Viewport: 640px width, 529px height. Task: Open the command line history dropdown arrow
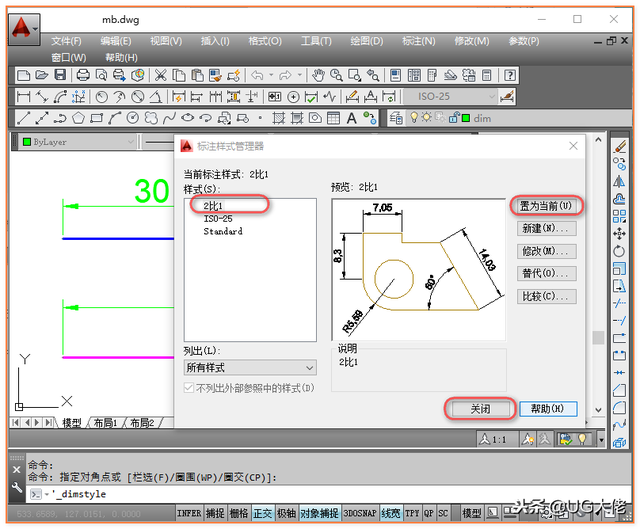click(47, 494)
